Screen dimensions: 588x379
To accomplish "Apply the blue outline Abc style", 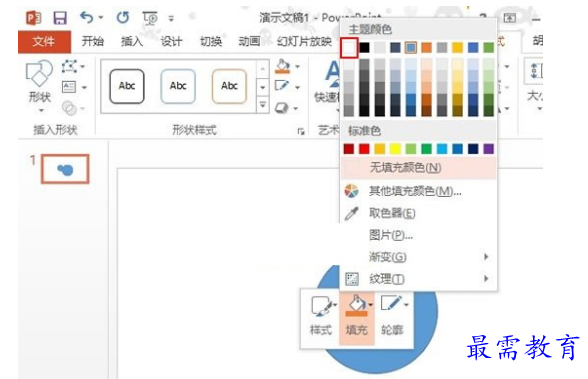I will [x=178, y=86].
